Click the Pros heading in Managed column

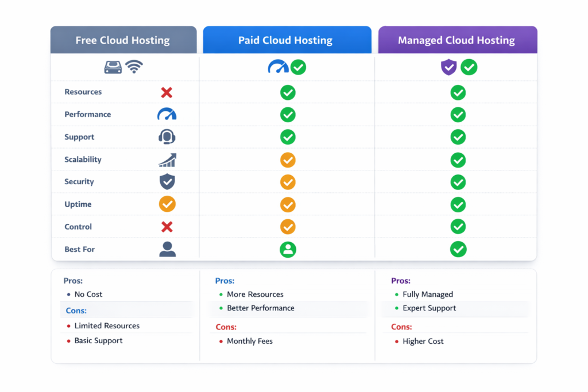[x=401, y=281]
